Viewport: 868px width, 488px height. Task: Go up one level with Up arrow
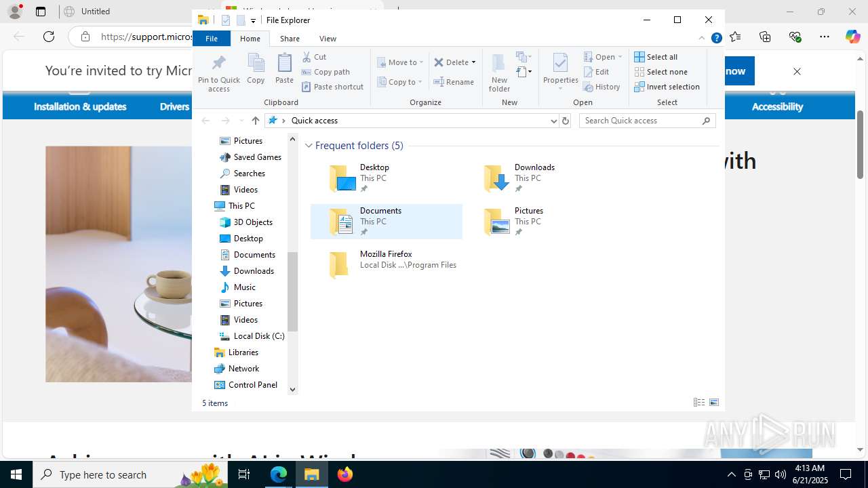255,121
